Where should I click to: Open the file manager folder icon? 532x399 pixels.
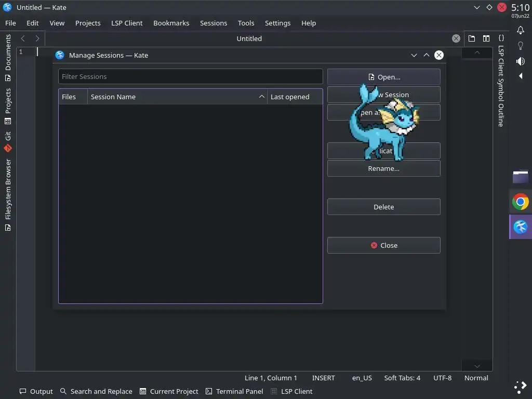[x=521, y=177]
